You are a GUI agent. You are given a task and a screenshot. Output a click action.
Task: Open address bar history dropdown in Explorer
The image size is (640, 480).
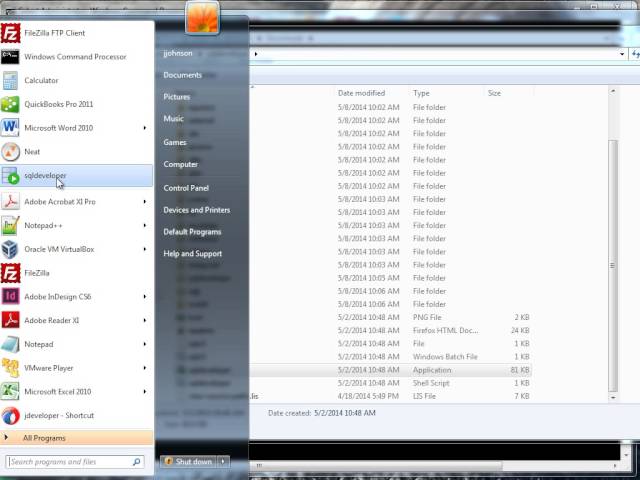pyautogui.click(x=622, y=54)
